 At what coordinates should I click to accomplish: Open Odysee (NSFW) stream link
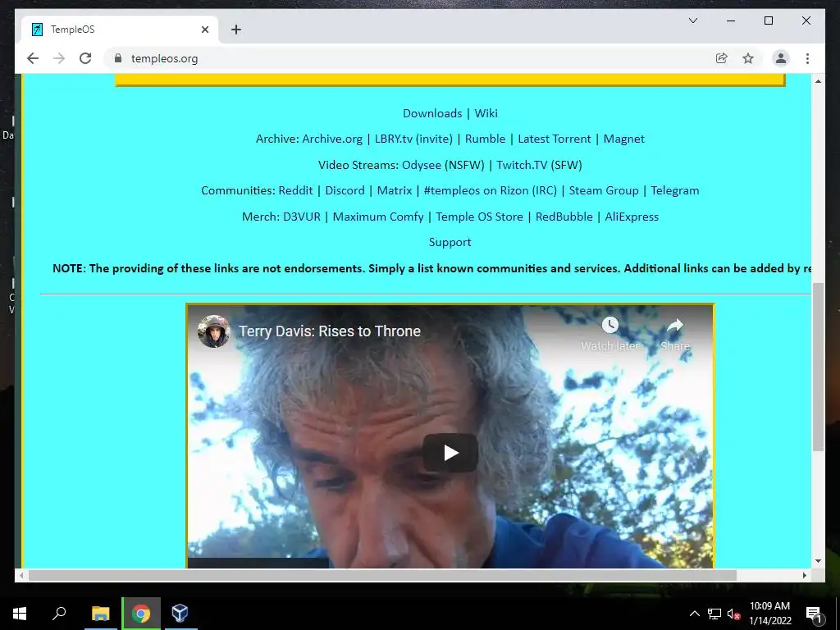443,165
